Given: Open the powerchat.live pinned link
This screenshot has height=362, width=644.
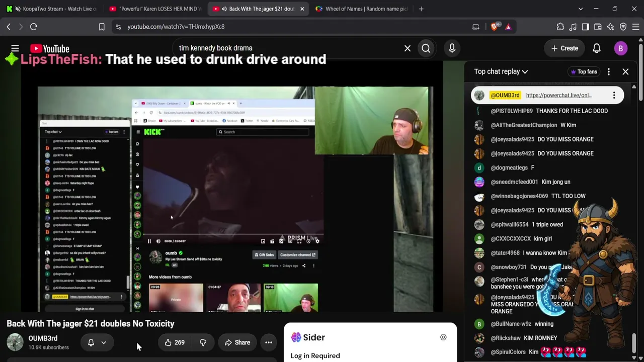Looking at the screenshot, I should coord(559,95).
